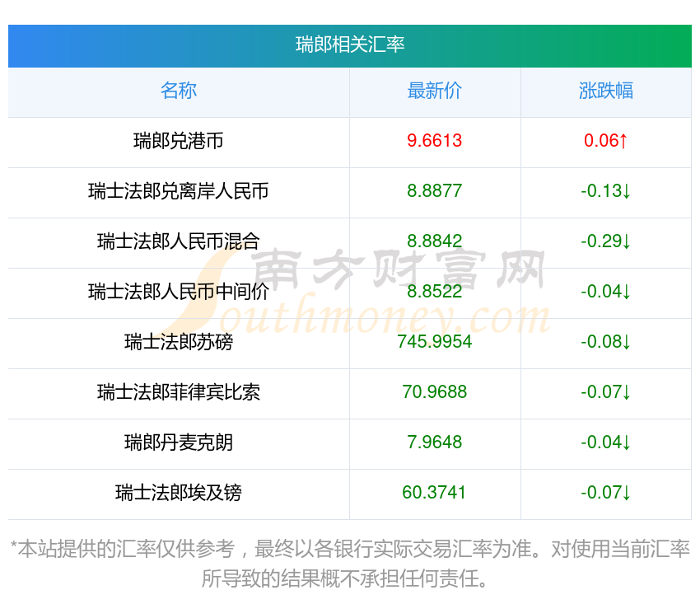Click the 瑞郎相关汇率 table title
700x604 pixels.
(x=350, y=44)
